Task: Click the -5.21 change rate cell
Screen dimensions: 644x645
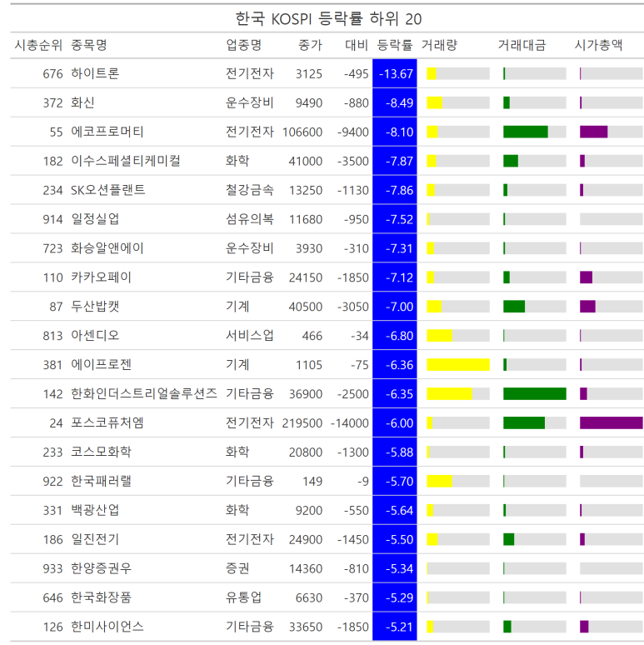Action: click(395, 627)
